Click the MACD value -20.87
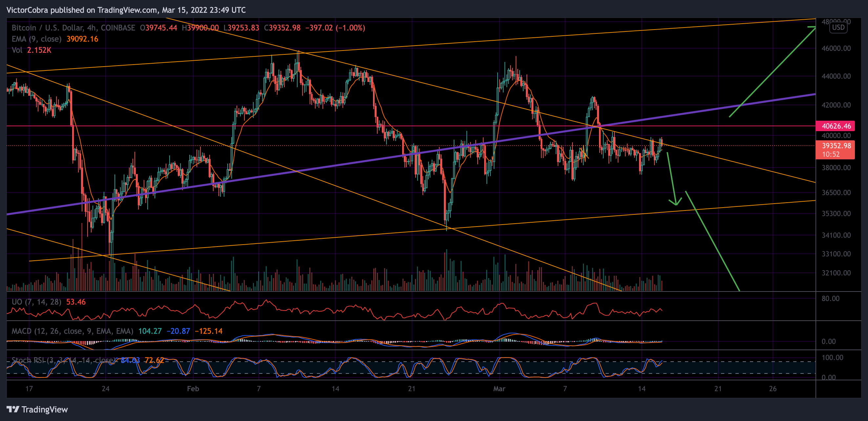This screenshot has width=868, height=421. point(178,331)
